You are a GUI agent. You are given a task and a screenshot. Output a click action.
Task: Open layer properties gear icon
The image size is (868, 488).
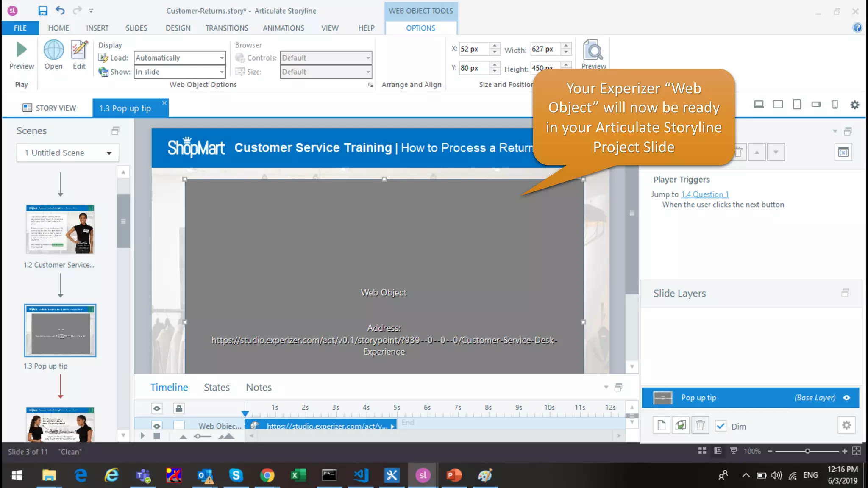(846, 425)
